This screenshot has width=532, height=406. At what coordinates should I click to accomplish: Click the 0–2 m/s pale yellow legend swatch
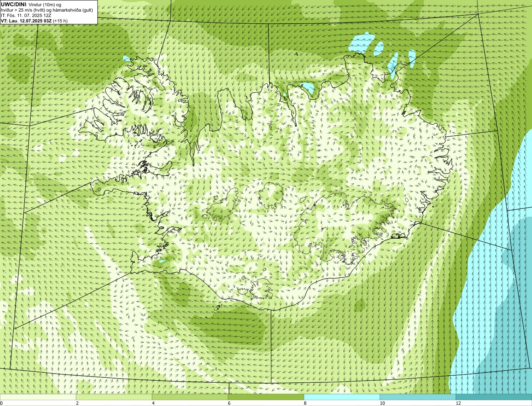[x=38, y=397]
